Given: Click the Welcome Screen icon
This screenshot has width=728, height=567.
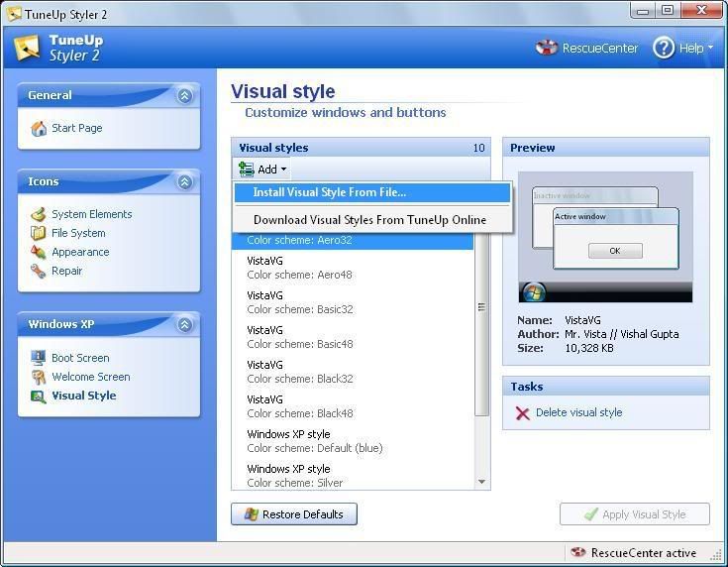Looking at the screenshot, I should point(39,377).
